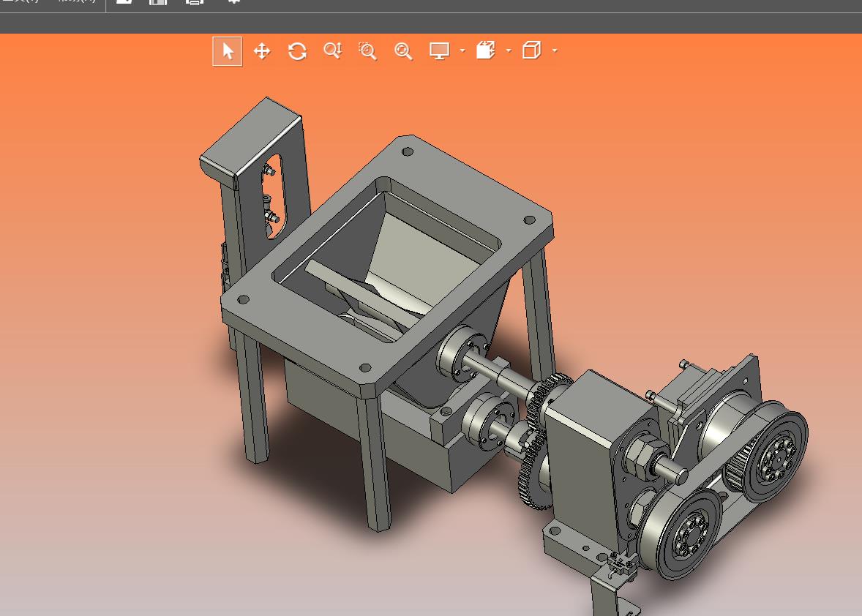
Task: Open dropdown arrow beside the wireframe cube icon
Action: click(x=555, y=50)
